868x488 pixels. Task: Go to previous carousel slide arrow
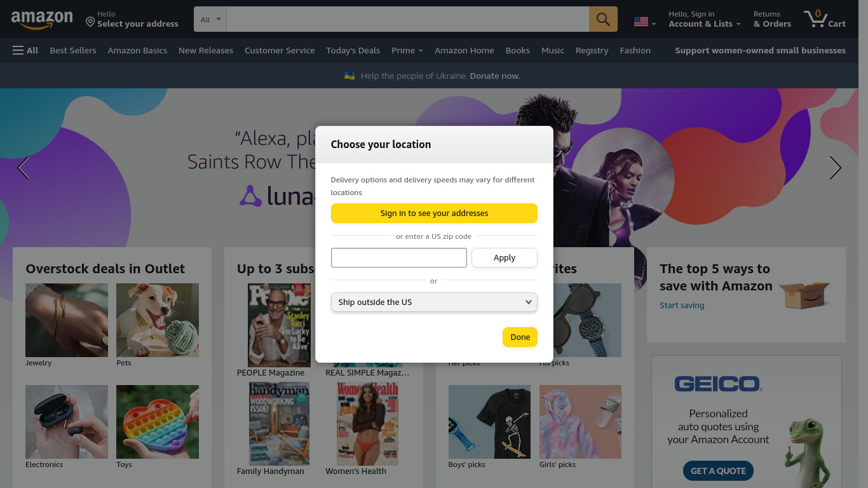(x=24, y=168)
